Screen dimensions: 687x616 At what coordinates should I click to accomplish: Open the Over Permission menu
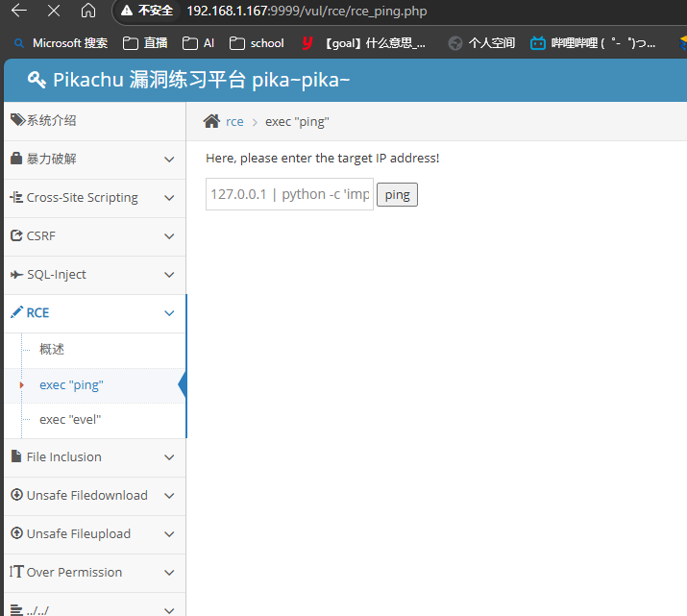pos(94,573)
